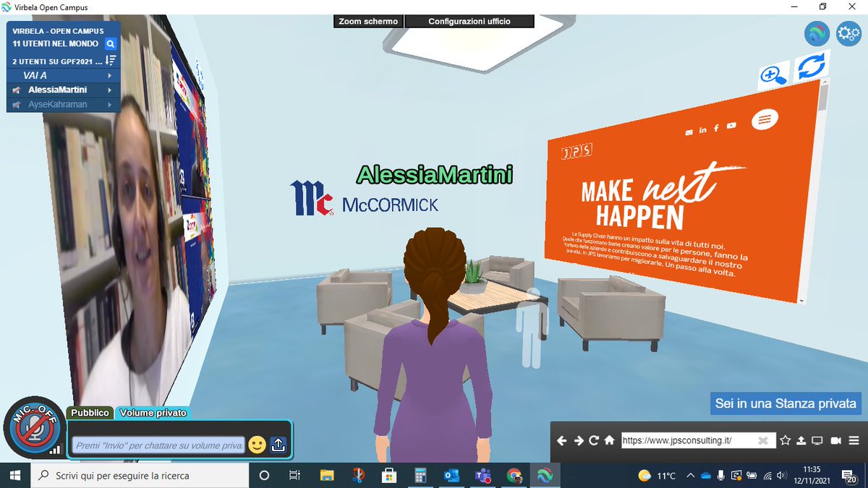Image resolution: width=868 pixels, height=488 pixels.
Task: Open the hamburger menu in browser bar
Action: [x=854, y=441]
